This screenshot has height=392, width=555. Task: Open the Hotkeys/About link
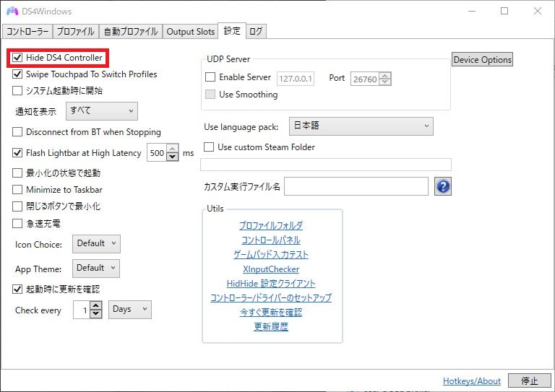tap(472, 381)
